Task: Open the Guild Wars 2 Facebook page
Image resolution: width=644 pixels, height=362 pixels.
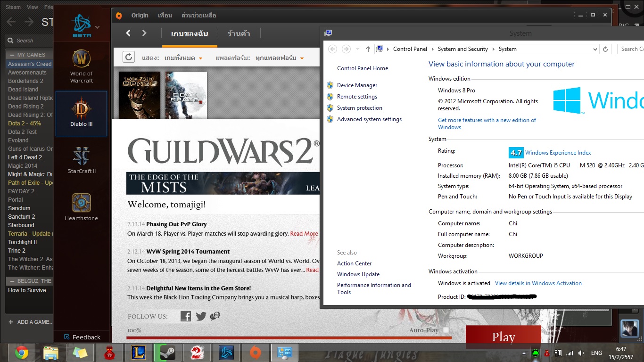Action: (x=186, y=316)
